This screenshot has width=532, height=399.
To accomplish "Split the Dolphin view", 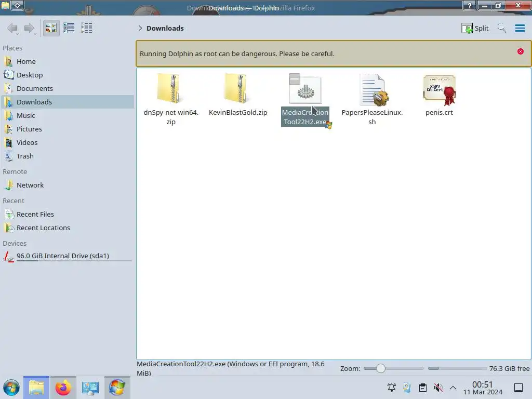I will click(x=475, y=28).
